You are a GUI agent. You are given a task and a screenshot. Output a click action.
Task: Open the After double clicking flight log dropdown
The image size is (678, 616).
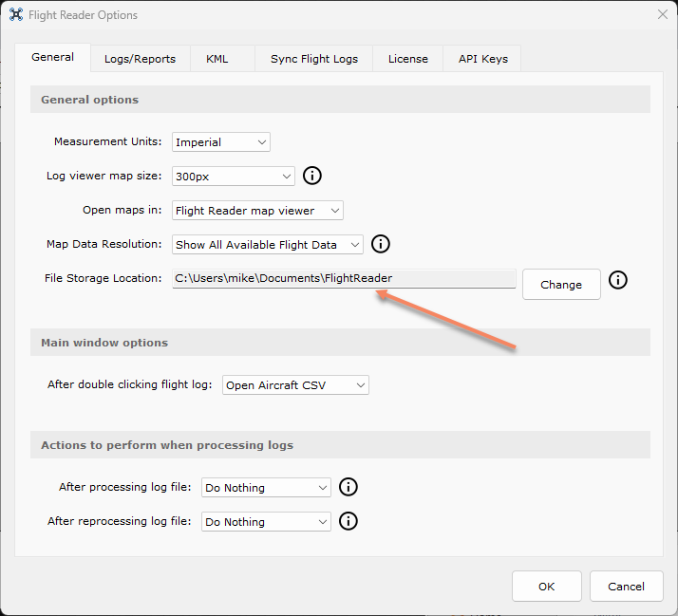pos(295,385)
